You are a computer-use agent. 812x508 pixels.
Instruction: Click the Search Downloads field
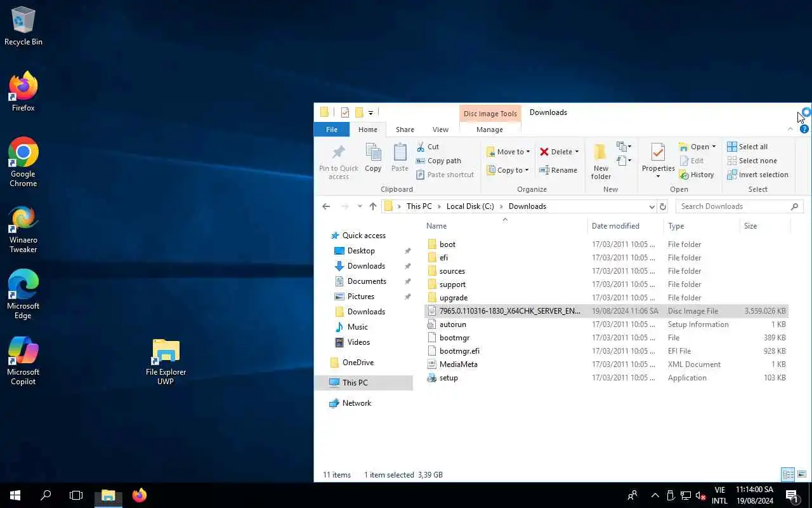(739, 206)
